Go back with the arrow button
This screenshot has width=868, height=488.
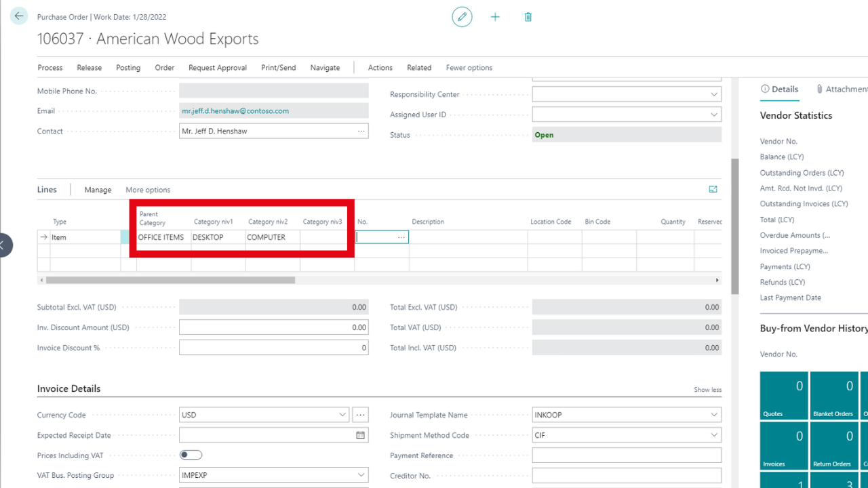coord(18,16)
